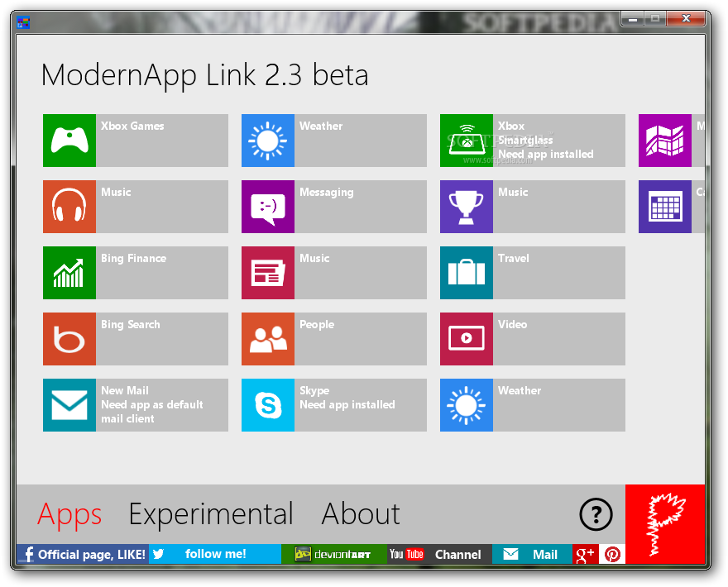Open the Xbox Smartglass icon
The image size is (728, 587).
(467, 141)
